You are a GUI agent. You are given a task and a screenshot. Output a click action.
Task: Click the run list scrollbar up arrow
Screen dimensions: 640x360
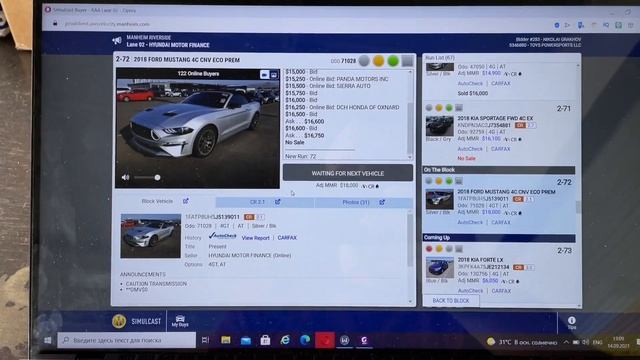pyautogui.click(x=578, y=66)
